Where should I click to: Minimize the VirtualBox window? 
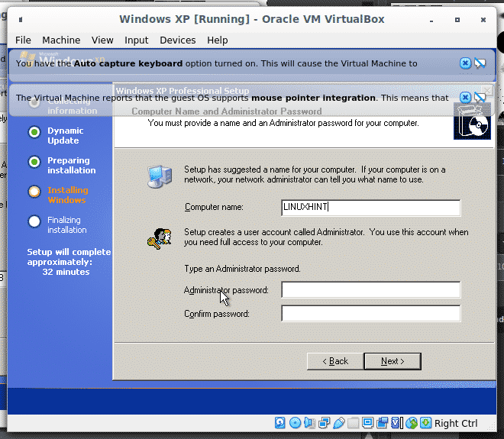click(431, 20)
